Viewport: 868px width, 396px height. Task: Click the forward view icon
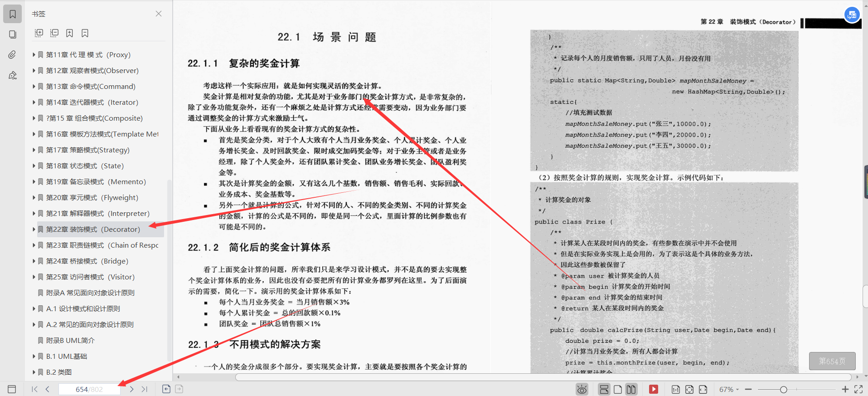pos(179,389)
